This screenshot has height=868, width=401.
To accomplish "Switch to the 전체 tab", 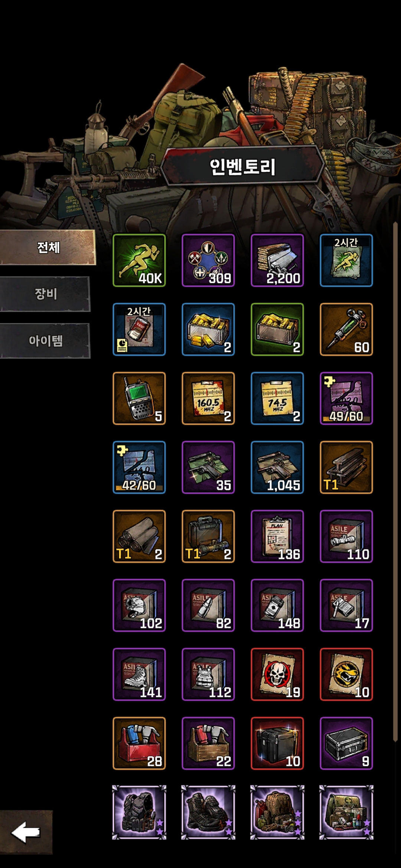I will coord(48,247).
